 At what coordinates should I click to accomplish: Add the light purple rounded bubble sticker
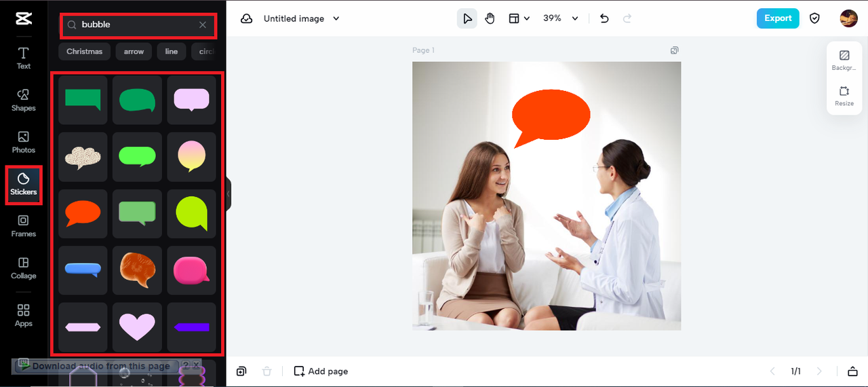coord(191,100)
